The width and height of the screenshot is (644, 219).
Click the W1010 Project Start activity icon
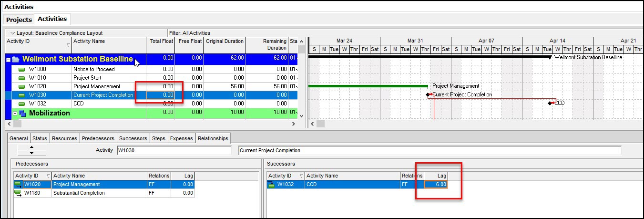pos(21,78)
